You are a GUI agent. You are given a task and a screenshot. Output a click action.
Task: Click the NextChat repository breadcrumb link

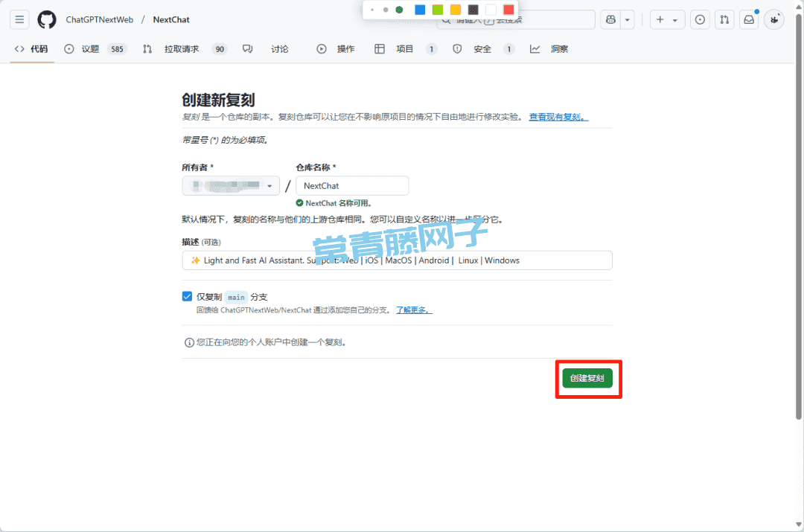[x=171, y=20]
